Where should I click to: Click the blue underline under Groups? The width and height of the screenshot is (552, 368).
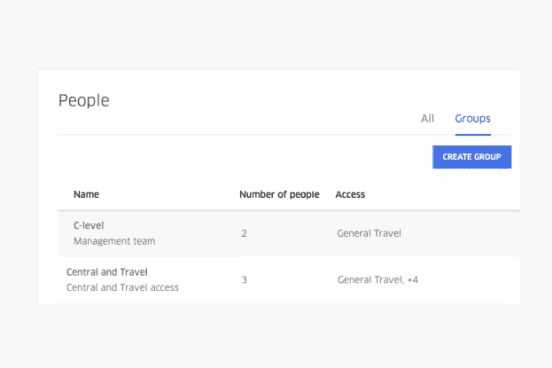473,135
